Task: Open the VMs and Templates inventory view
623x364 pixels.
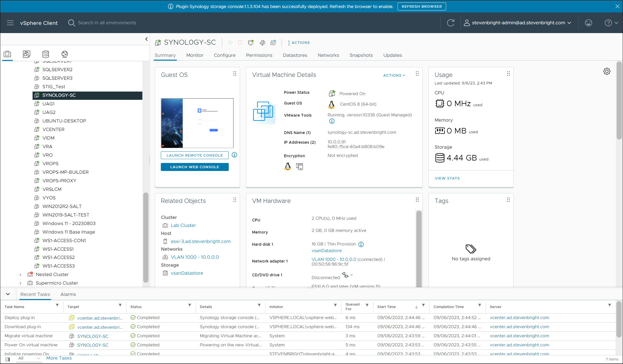Action: 26,54
